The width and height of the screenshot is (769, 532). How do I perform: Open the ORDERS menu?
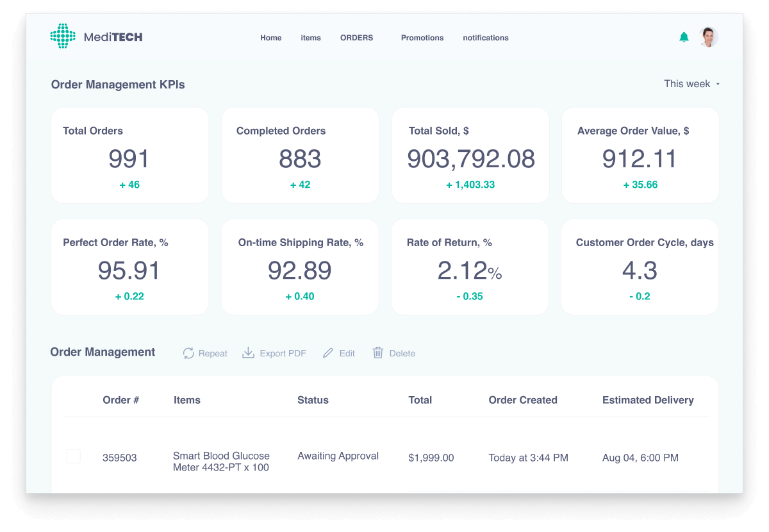[x=356, y=38]
